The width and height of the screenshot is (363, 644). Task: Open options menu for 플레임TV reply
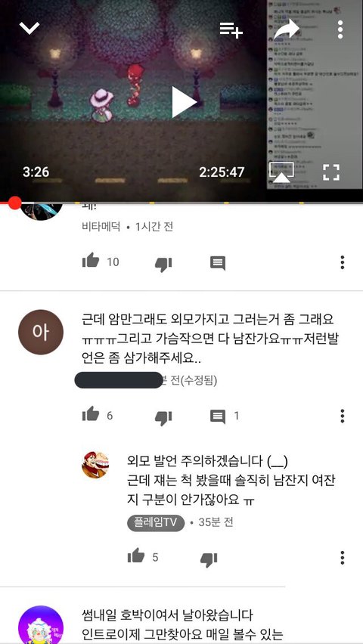click(x=342, y=558)
